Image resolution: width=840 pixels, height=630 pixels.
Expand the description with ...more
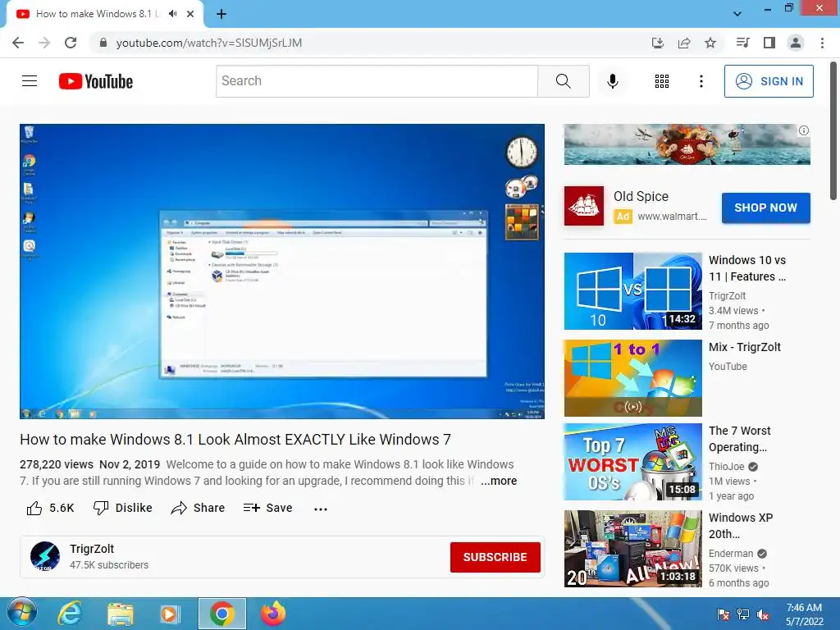pos(499,481)
